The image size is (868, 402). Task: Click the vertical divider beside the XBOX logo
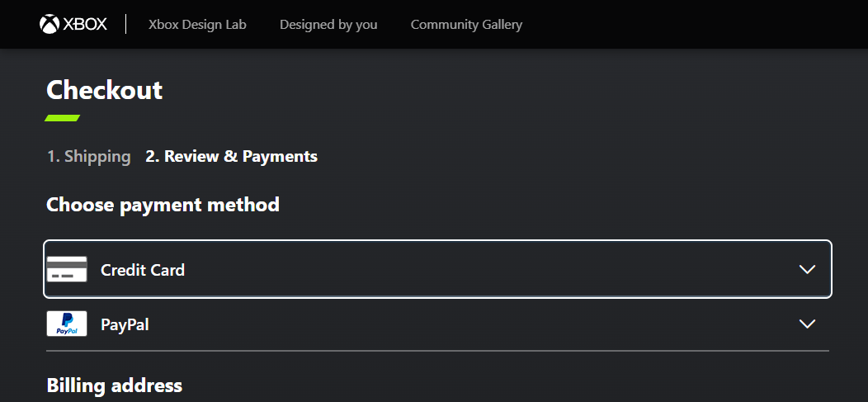click(x=126, y=25)
